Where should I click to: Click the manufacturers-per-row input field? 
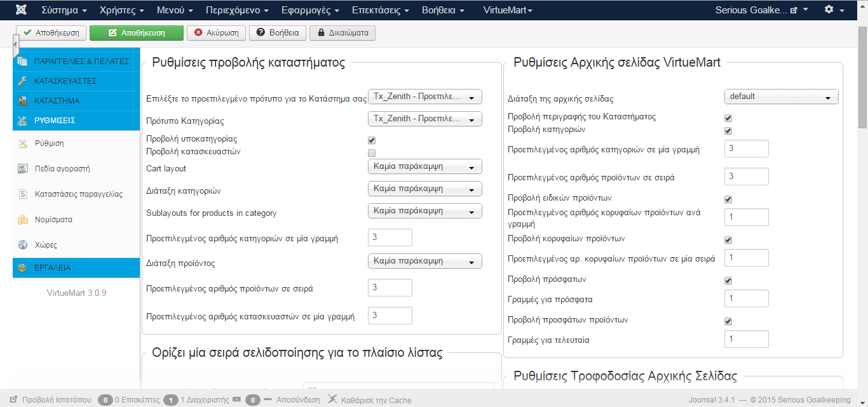click(x=390, y=316)
